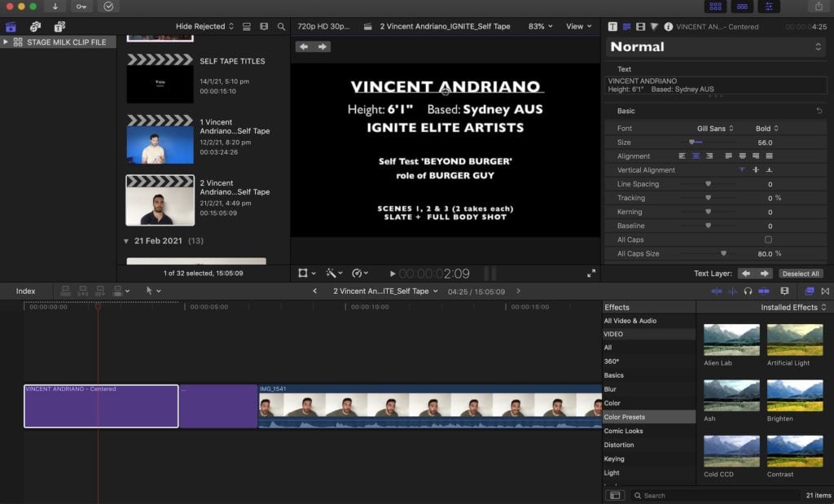Jump to next title in viewer
834x504 pixels.
323,46
